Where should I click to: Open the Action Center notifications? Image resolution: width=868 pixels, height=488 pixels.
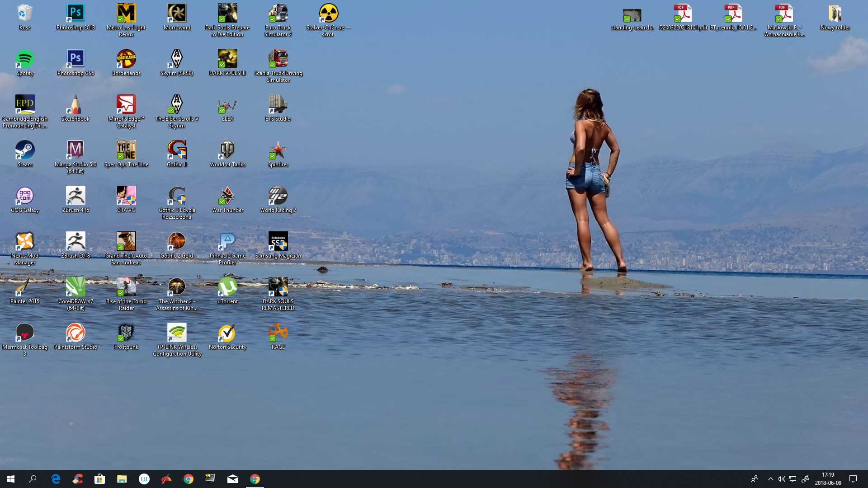(x=853, y=479)
